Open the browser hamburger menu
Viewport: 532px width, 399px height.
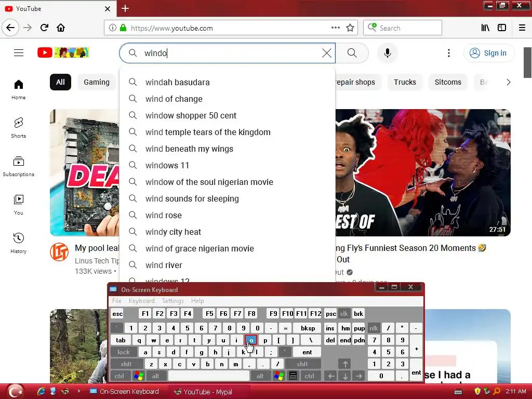pyautogui.click(x=522, y=28)
